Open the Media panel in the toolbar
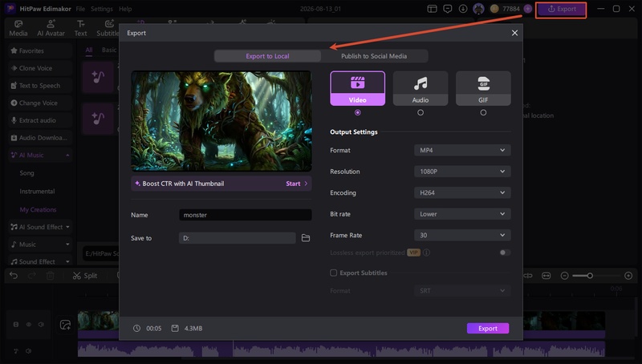This screenshot has width=642, height=364. tap(18, 28)
